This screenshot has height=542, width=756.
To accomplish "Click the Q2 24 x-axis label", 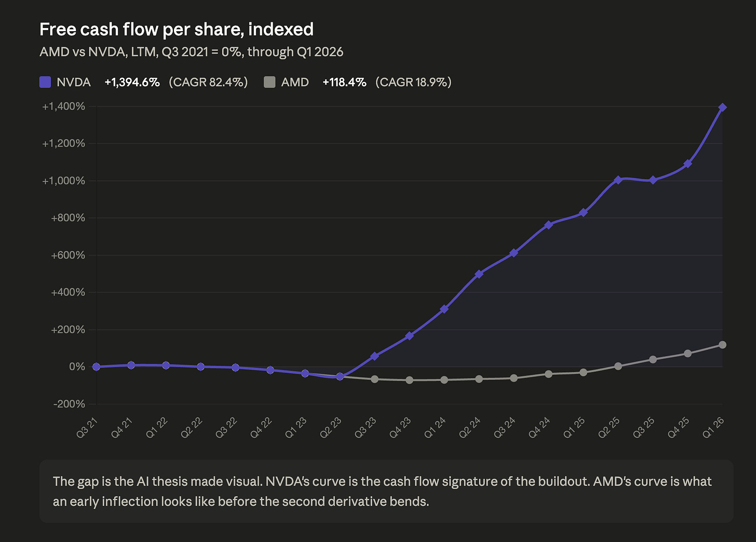I will point(469,427).
